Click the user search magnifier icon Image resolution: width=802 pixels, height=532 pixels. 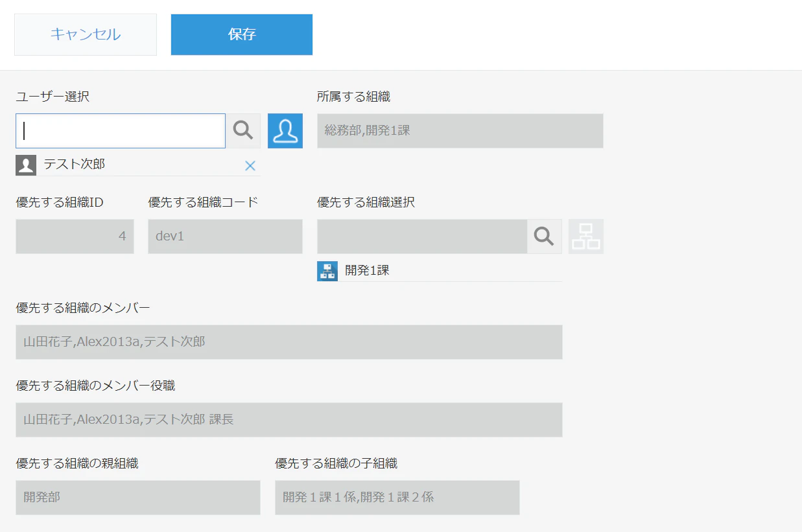pyautogui.click(x=243, y=131)
